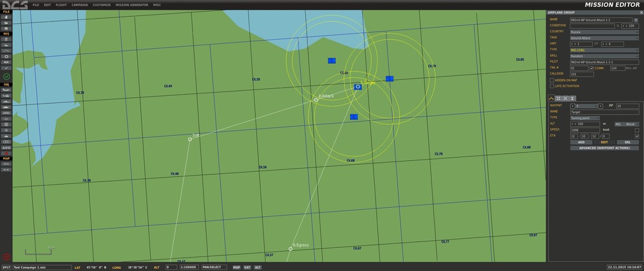Click the Save mission disk icon
The image size is (644, 271).
point(6,28)
